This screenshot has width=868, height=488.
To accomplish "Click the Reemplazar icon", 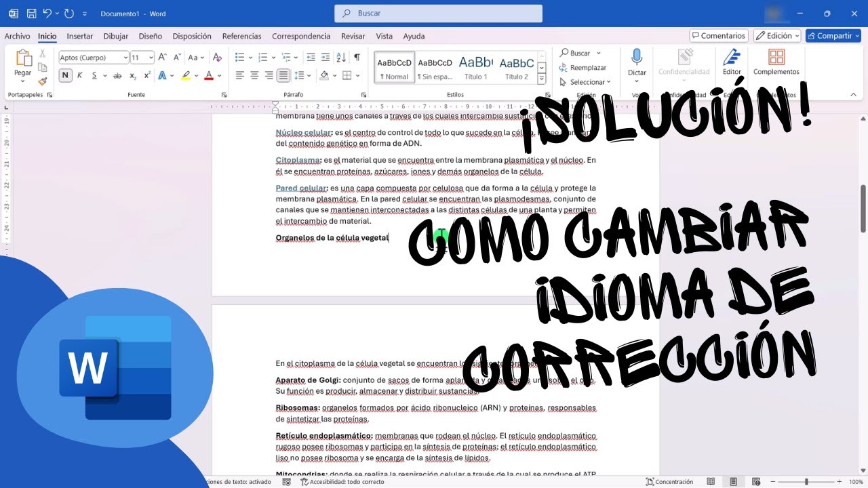I will [x=564, y=68].
